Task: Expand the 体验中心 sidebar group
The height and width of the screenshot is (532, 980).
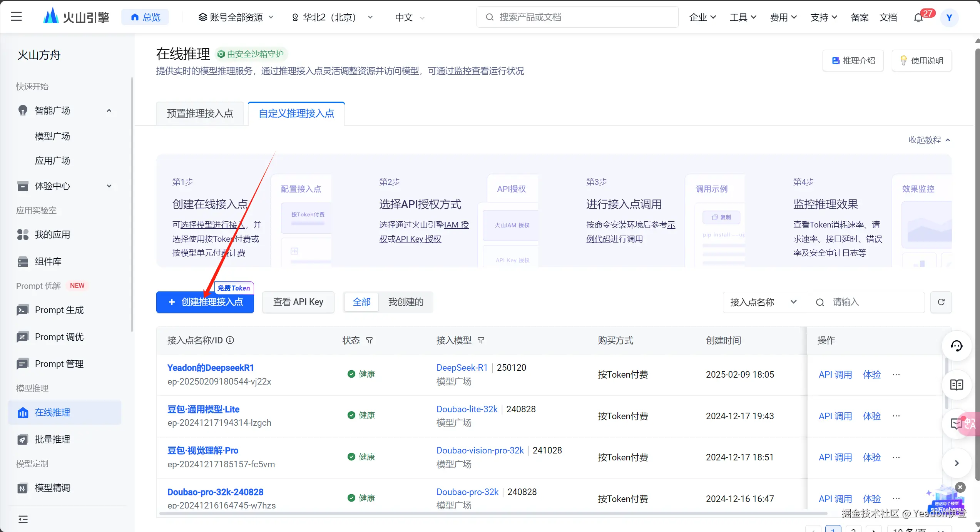Action: click(109, 186)
